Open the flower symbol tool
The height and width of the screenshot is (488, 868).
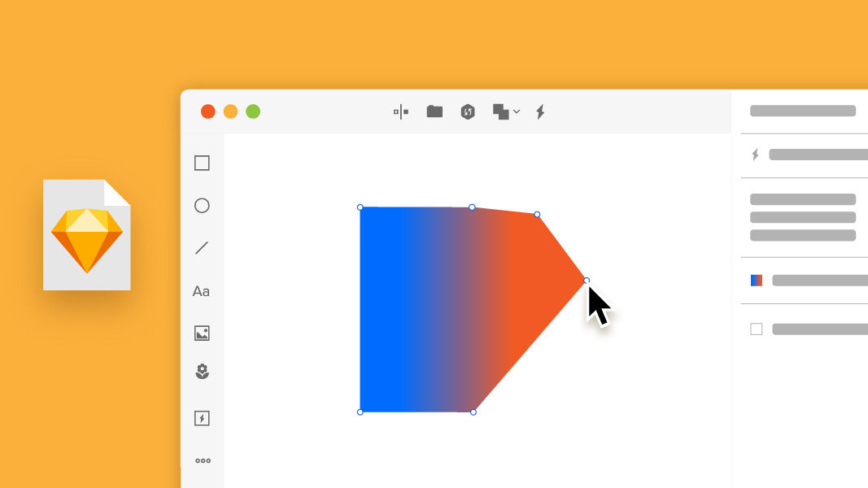(202, 371)
